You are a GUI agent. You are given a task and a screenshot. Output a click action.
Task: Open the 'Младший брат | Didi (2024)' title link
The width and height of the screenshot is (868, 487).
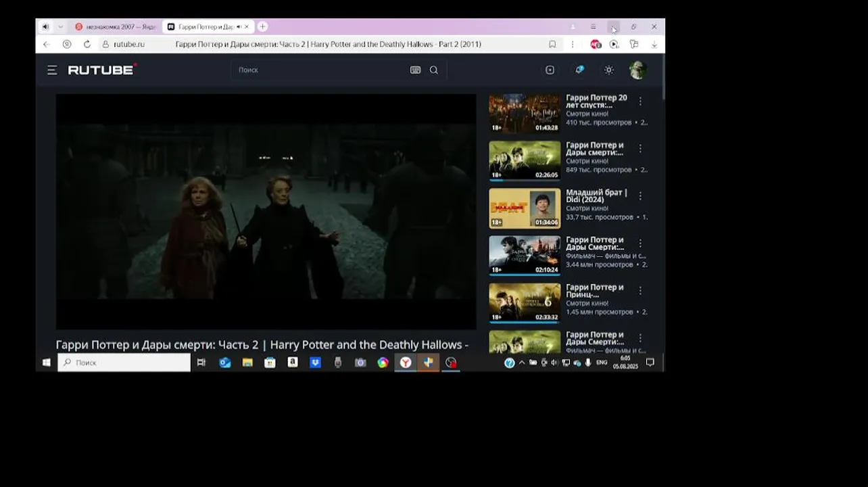click(596, 196)
